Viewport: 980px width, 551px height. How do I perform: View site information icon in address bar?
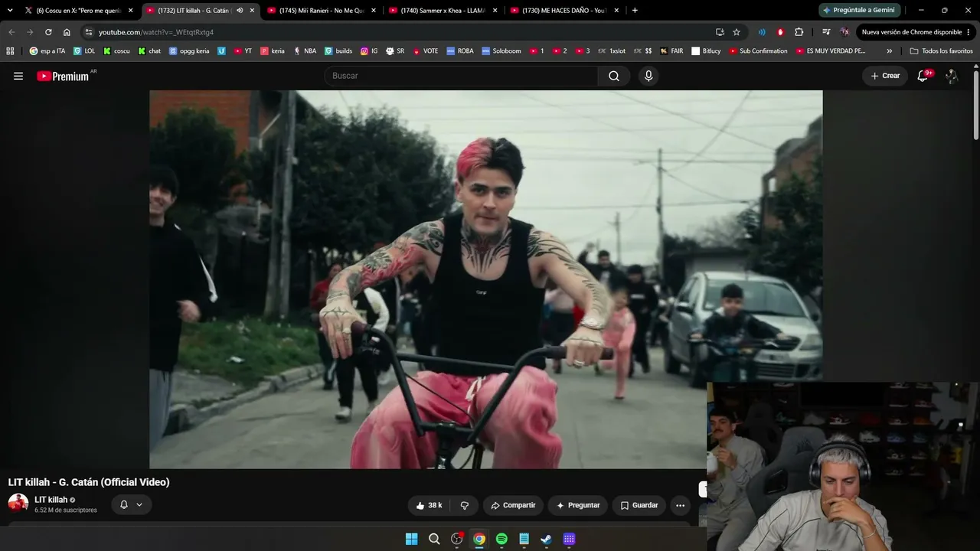click(x=89, y=32)
